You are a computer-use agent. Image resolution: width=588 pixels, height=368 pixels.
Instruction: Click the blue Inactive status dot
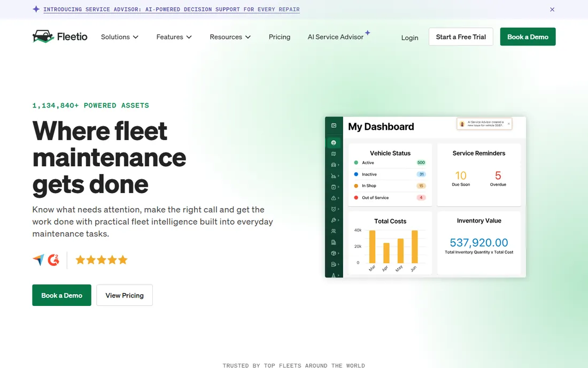[356, 174]
